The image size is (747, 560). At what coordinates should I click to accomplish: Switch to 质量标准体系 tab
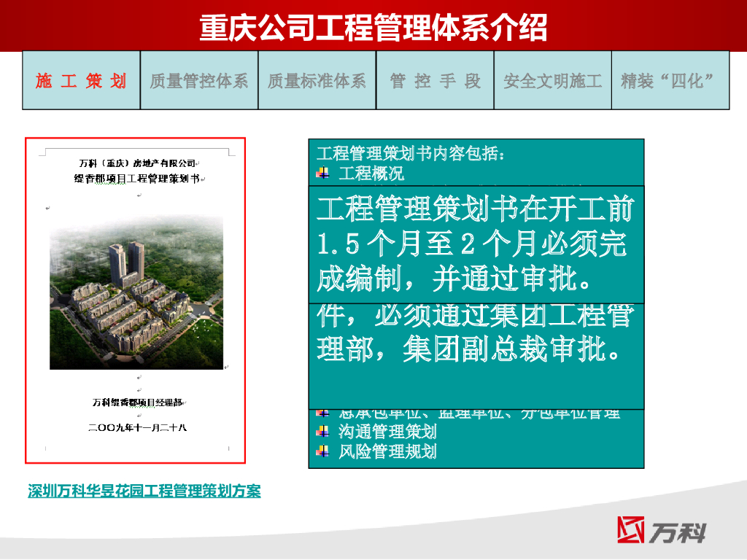pos(317,80)
